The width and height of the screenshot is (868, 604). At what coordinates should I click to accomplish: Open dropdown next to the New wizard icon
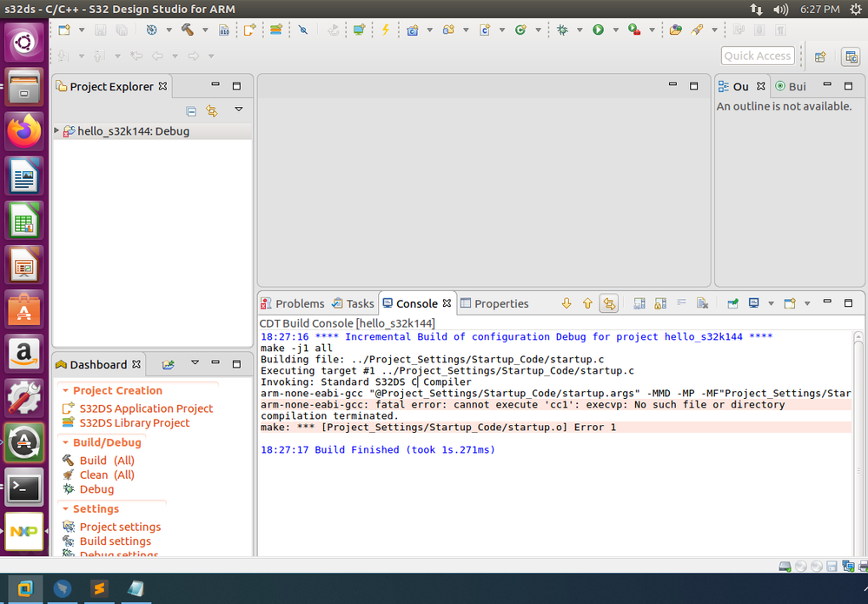point(82,30)
